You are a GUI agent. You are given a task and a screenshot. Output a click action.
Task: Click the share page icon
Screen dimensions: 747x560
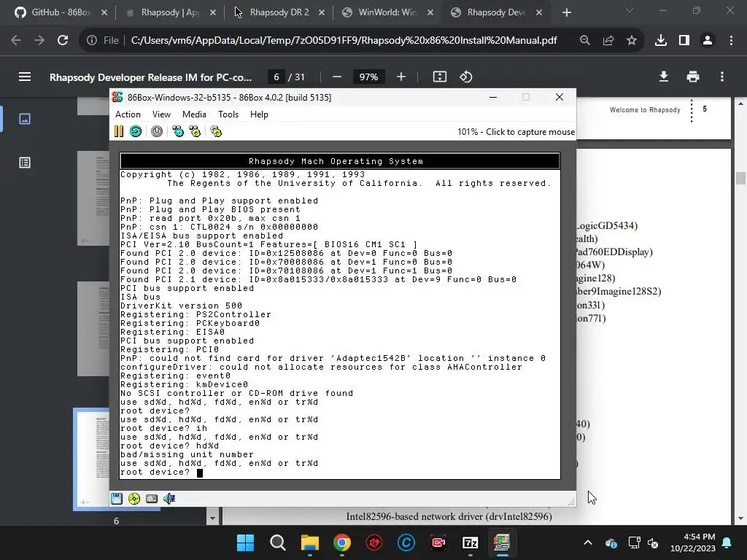point(608,41)
